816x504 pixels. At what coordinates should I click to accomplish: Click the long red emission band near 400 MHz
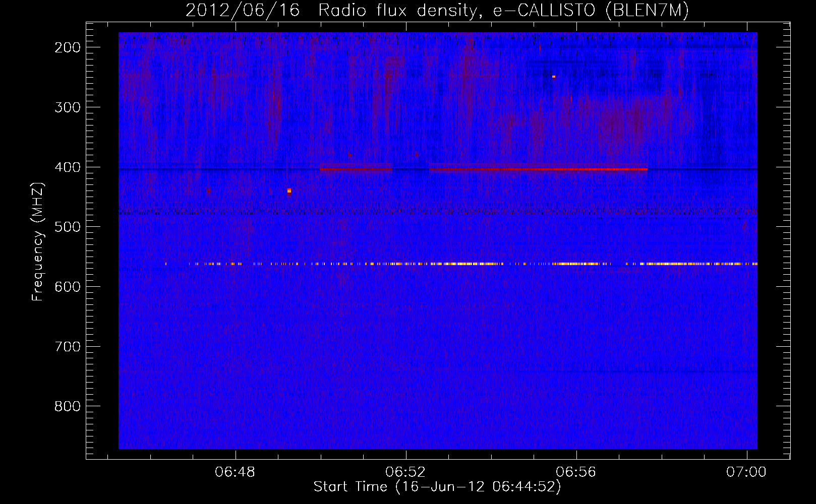point(538,169)
